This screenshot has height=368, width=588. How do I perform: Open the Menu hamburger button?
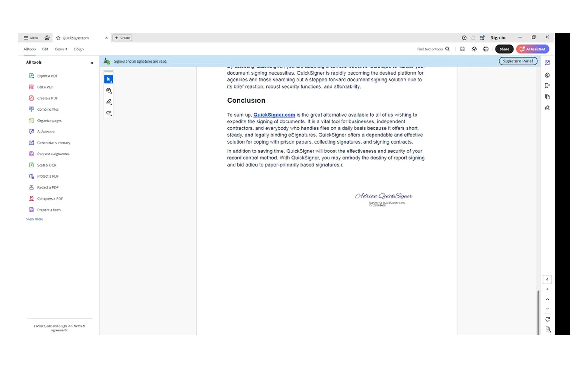coord(31,38)
